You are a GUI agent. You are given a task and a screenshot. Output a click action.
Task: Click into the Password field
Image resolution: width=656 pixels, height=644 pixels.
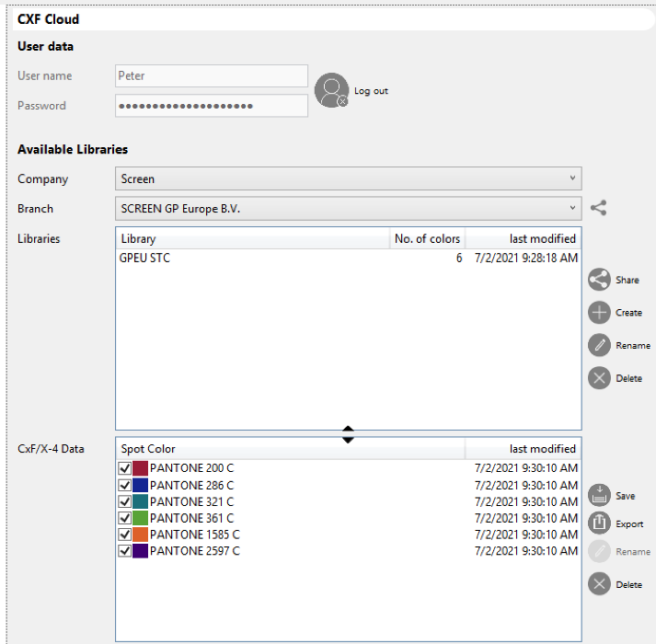(211, 106)
